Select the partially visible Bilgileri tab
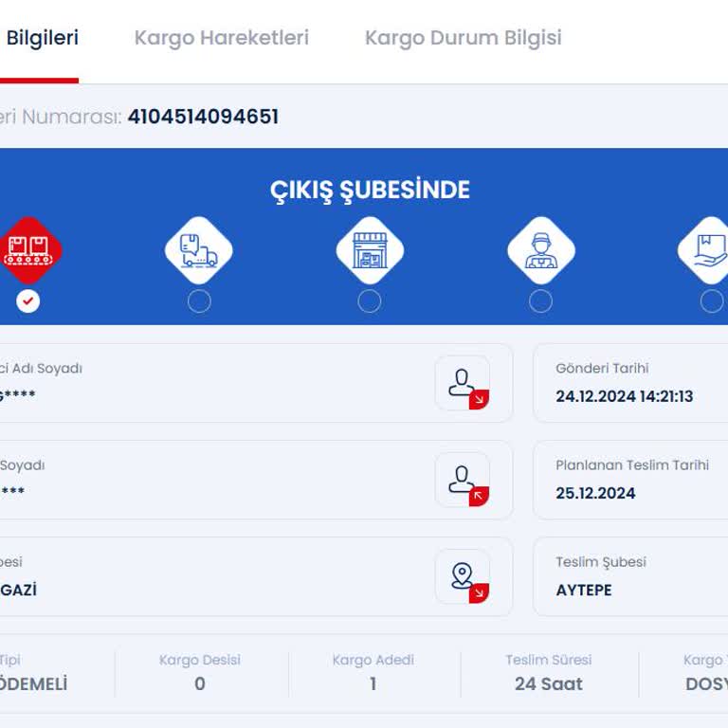Viewport: 728px width, 728px height. (x=43, y=38)
